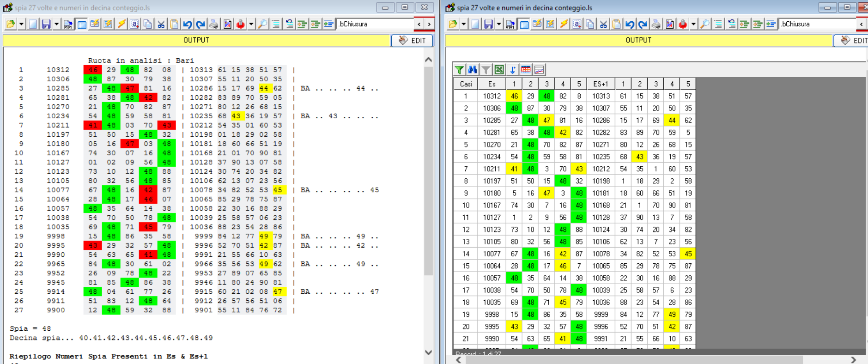Click the Copy icon in left window

[x=148, y=24]
